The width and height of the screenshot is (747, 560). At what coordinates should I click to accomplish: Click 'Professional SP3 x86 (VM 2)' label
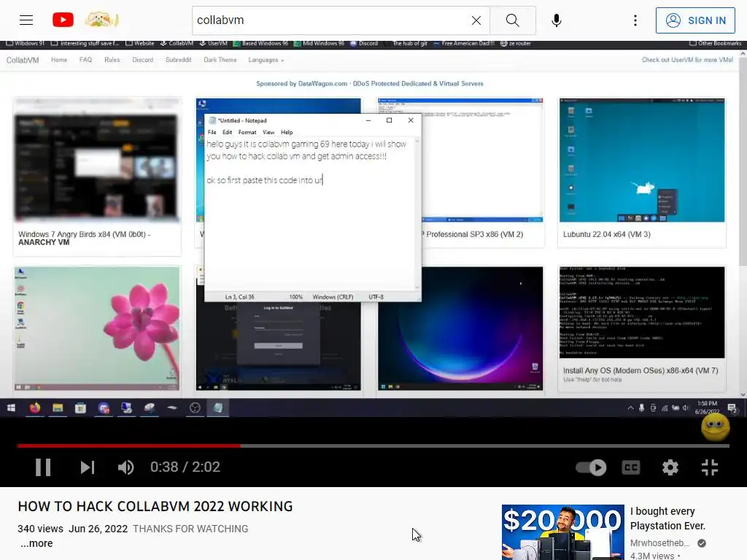click(x=474, y=234)
